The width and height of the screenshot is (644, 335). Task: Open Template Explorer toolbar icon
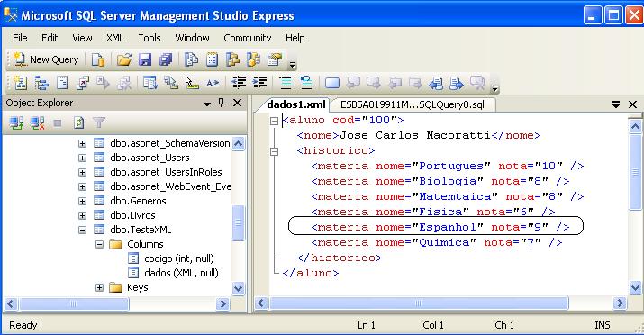pos(254,60)
